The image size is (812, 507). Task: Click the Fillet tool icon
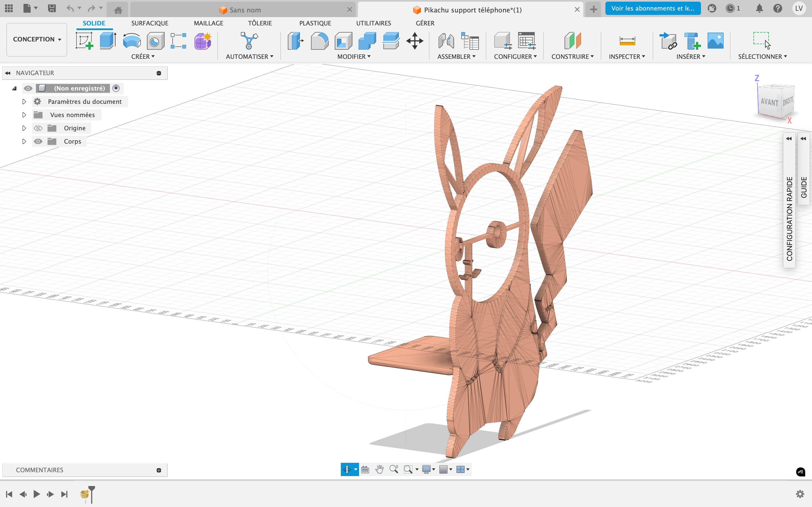pyautogui.click(x=319, y=41)
